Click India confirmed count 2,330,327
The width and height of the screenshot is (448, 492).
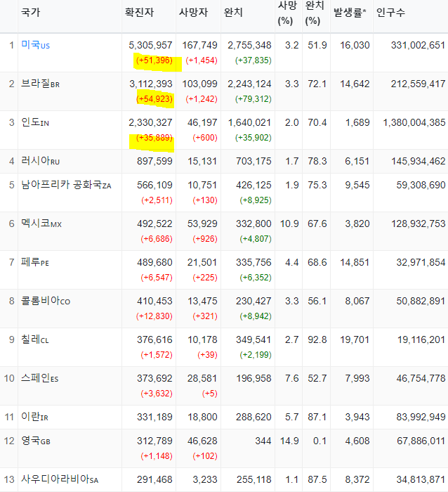click(150, 122)
